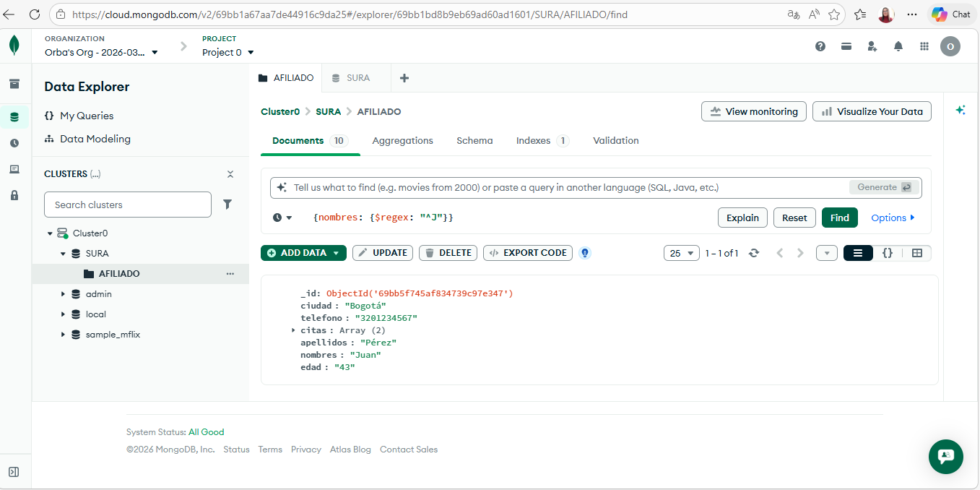Expand the sample_mflix database
The image size is (980, 490).
(x=64, y=335)
